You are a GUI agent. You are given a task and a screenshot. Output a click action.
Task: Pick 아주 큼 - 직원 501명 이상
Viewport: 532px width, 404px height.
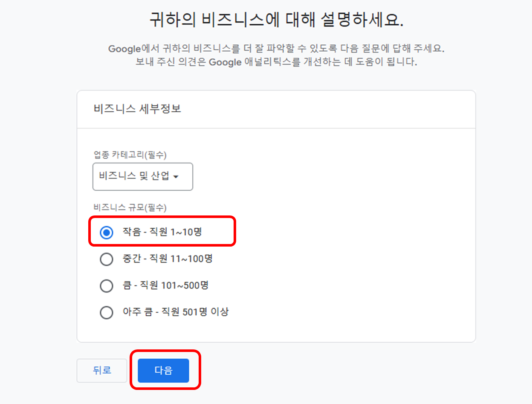[107, 312]
